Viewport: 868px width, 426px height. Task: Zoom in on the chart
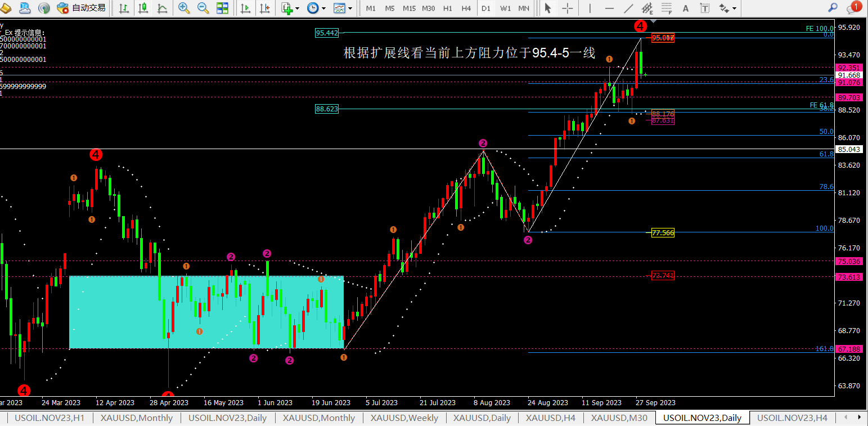tap(183, 8)
